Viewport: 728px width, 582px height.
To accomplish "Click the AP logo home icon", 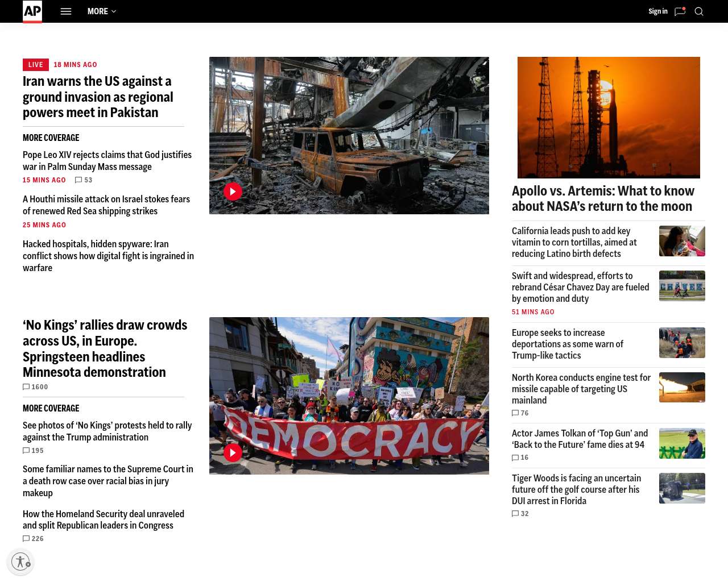I will coord(32,11).
